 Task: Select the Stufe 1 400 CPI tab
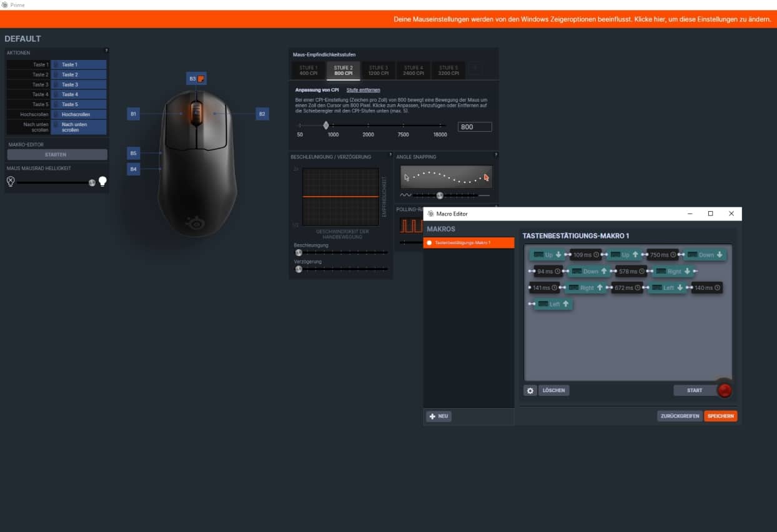pos(308,71)
